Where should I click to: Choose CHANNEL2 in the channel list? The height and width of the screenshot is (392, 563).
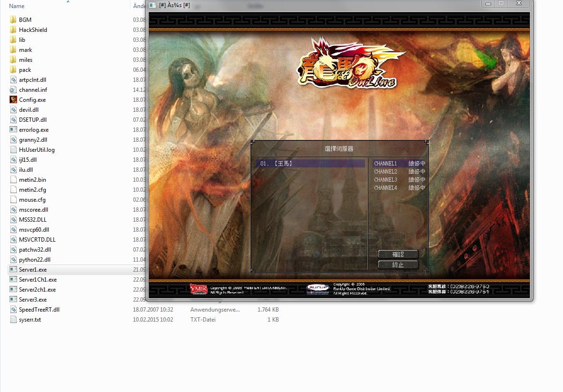(x=385, y=172)
